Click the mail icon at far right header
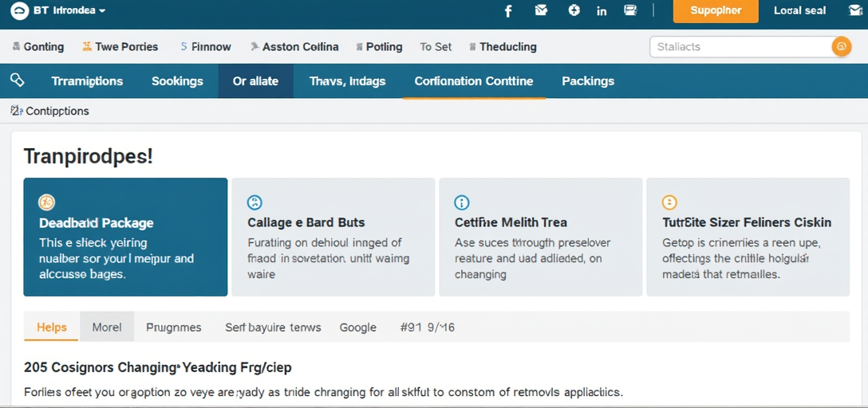This screenshot has width=868, height=408. tap(855, 10)
